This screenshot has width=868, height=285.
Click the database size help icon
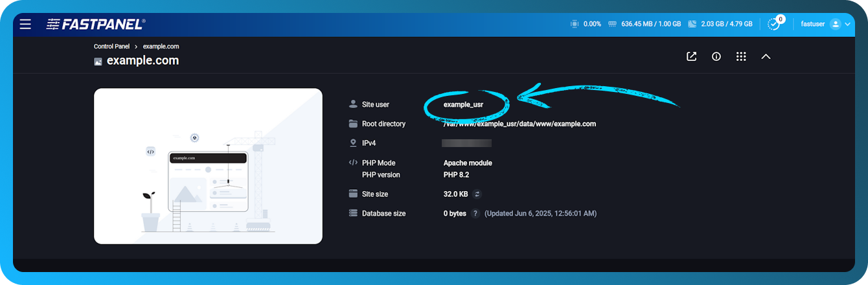tap(475, 213)
